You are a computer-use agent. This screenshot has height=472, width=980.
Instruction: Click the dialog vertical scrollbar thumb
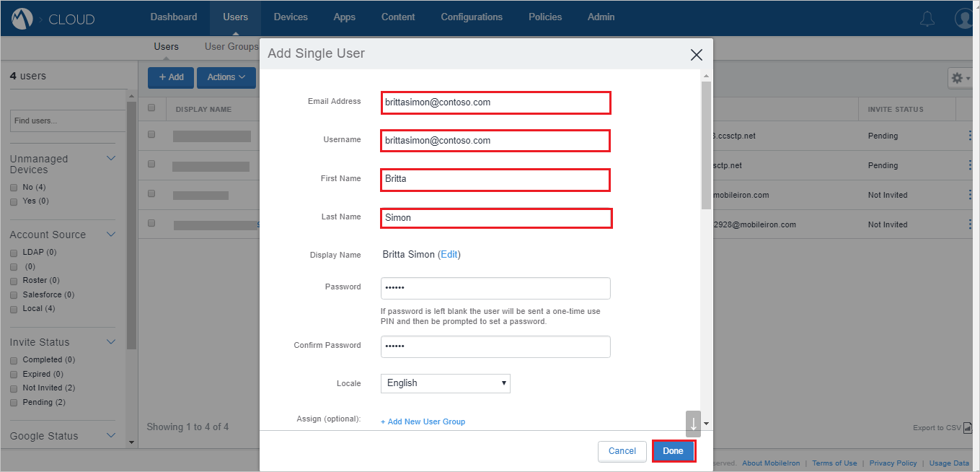pos(706,146)
